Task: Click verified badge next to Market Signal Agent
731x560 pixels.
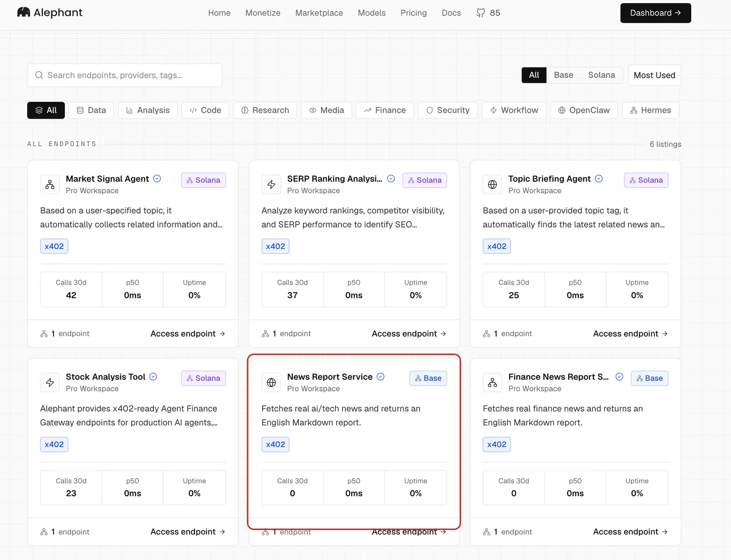Action: (x=157, y=179)
